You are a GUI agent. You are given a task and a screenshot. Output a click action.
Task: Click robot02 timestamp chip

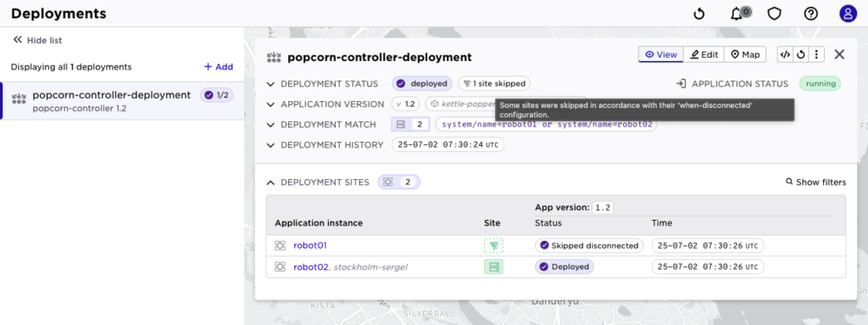[708, 266]
